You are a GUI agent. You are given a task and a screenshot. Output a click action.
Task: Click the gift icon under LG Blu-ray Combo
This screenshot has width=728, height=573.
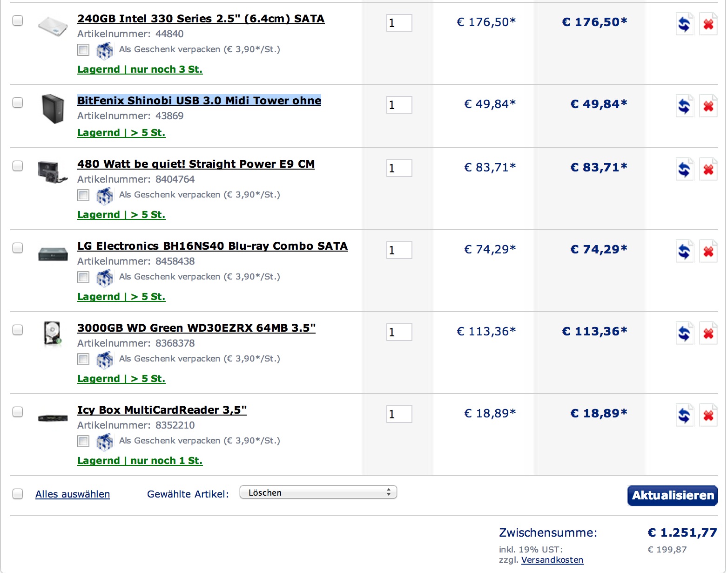pos(104,278)
